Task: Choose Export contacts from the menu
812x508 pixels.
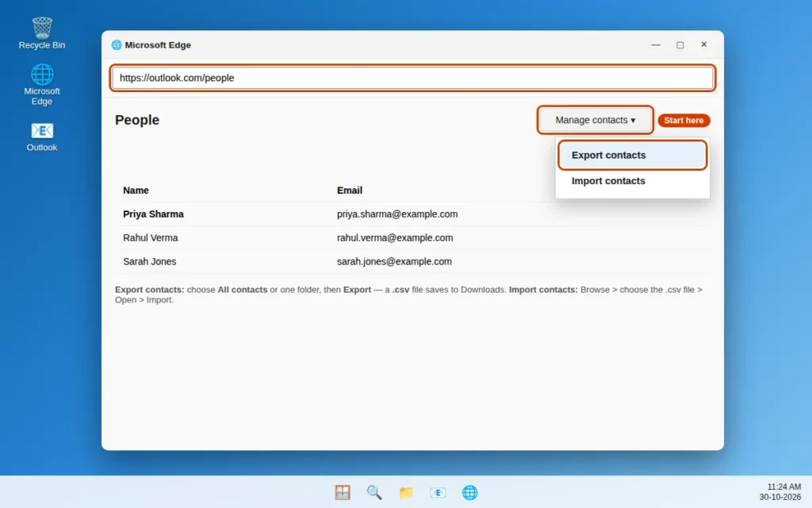Action: (x=632, y=155)
